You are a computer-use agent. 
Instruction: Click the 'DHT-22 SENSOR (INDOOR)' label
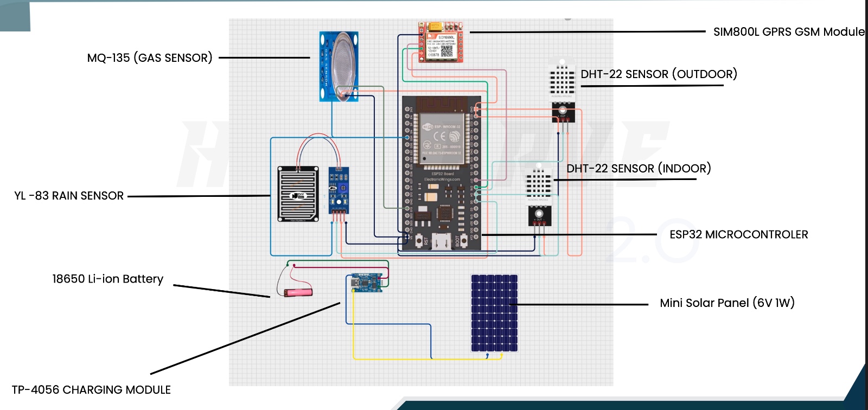click(639, 169)
